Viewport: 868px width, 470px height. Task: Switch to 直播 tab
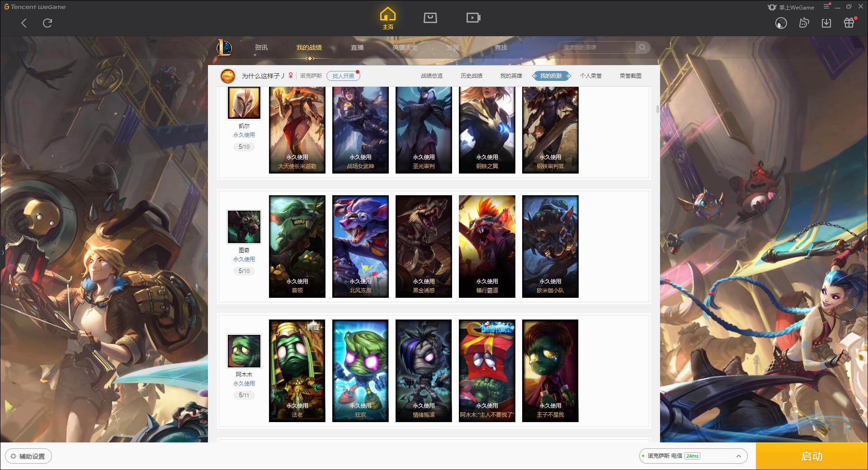[357, 47]
